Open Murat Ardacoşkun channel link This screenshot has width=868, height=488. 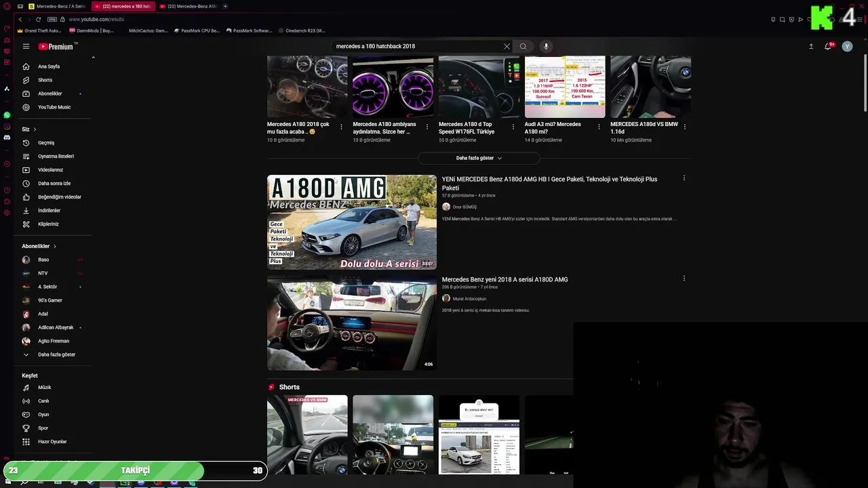coord(469,299)
